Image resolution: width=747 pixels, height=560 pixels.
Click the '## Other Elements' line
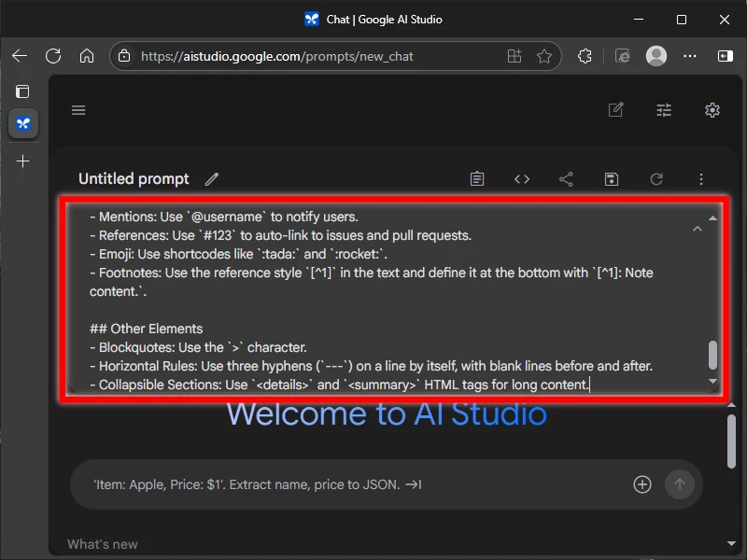point(147,329)
